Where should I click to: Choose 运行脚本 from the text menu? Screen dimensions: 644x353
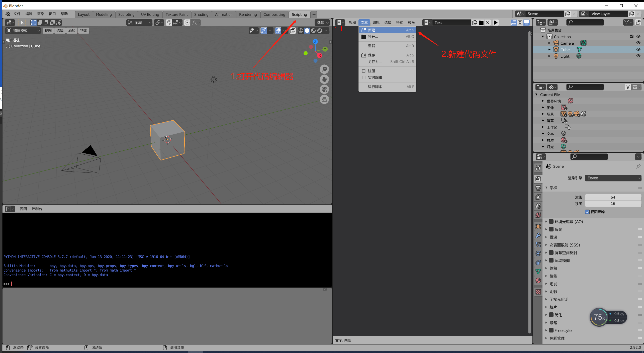pyautogui.click(x=387, y=87)
